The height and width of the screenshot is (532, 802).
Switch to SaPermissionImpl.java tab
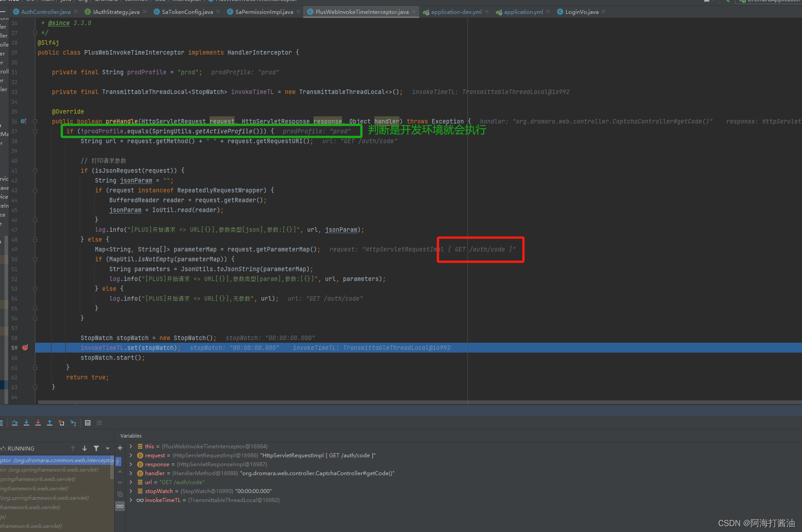pyautogui.click(x=264, y=12)
